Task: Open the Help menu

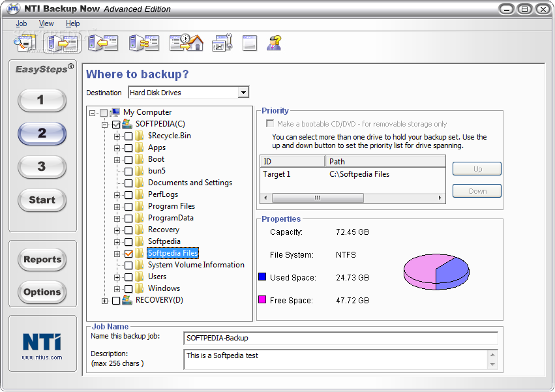Action: [72, 23]
